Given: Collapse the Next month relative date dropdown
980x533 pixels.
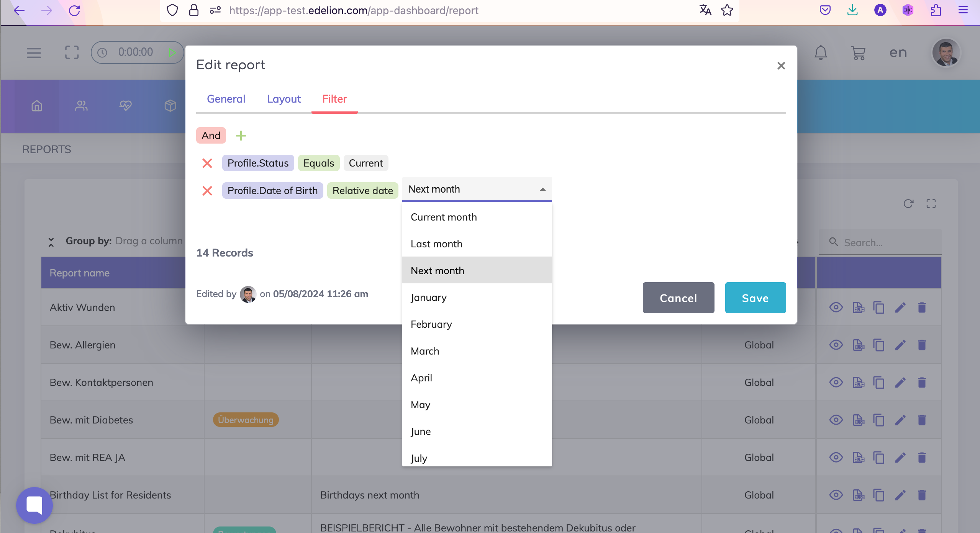Looking at the screenshot, I should [542, 189].
